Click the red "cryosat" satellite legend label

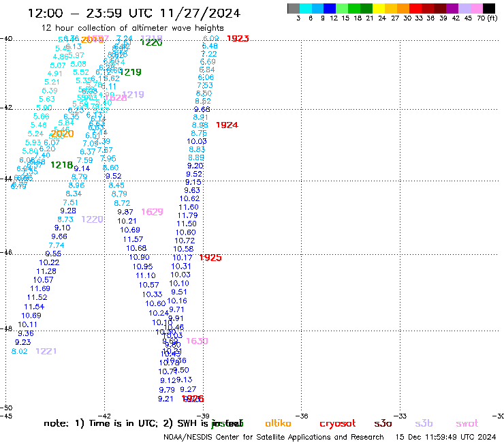pos(338,424)
